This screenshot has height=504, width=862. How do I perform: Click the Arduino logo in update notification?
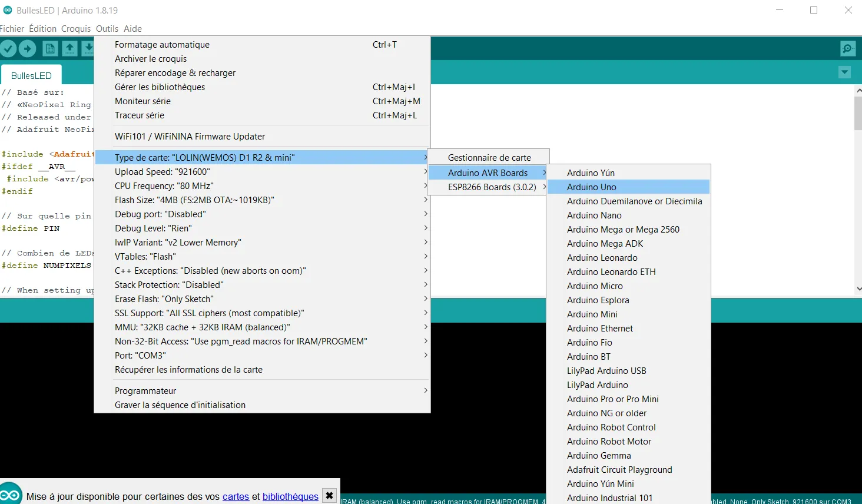tap(11, 495)
